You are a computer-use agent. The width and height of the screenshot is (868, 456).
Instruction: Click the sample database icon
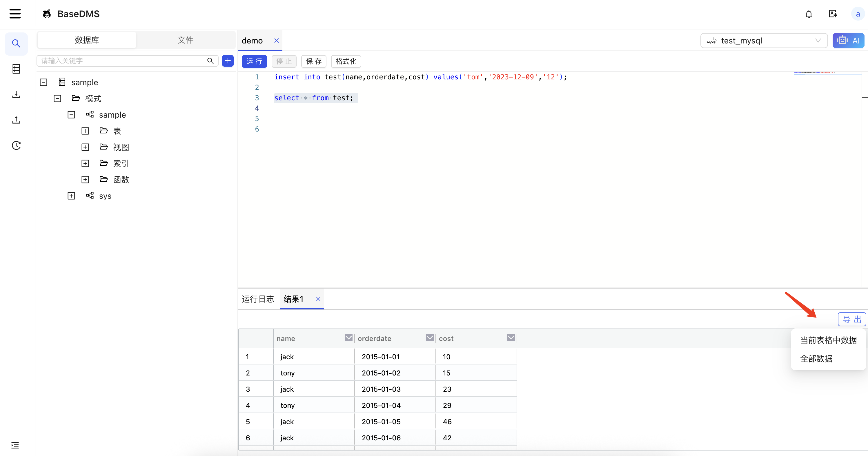point(62,82)
